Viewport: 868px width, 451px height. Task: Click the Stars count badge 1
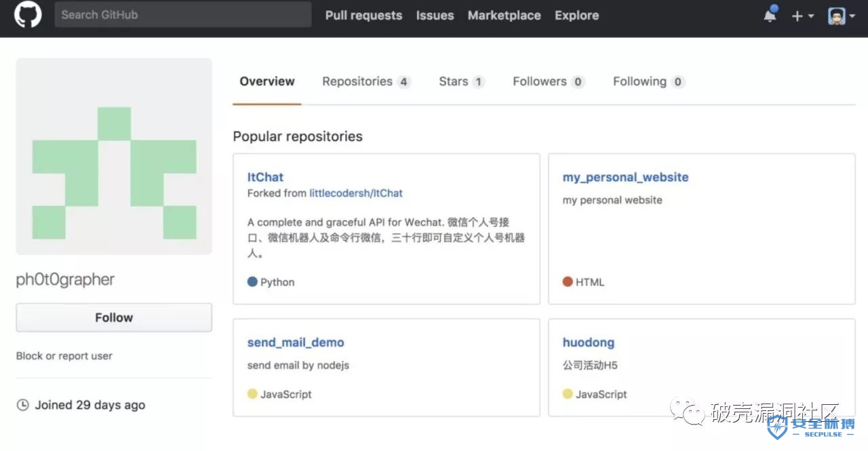tap(478, 82)
